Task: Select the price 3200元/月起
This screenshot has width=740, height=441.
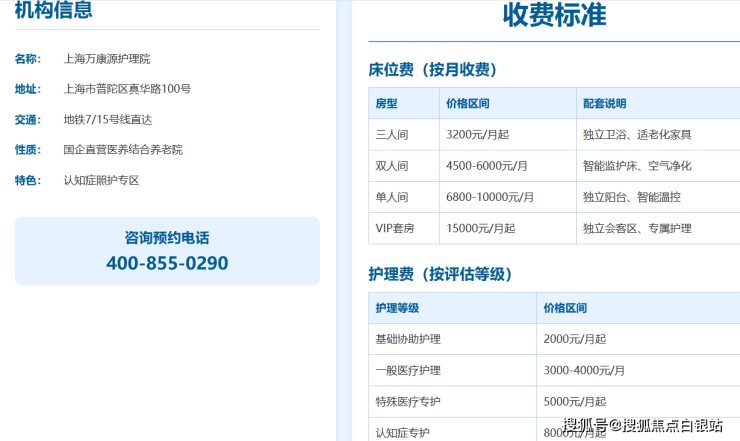Action: [x=478, y=135]
